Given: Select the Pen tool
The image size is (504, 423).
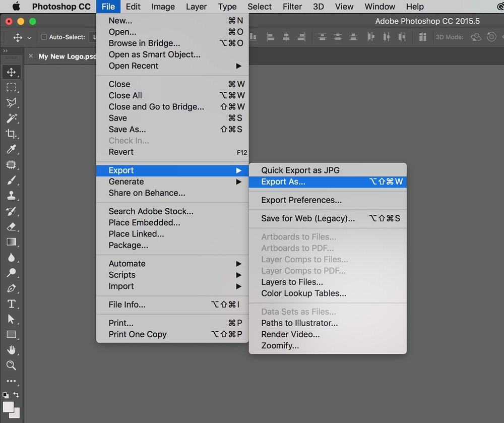Looking at the screenshot, I should [x=11, y=288].
